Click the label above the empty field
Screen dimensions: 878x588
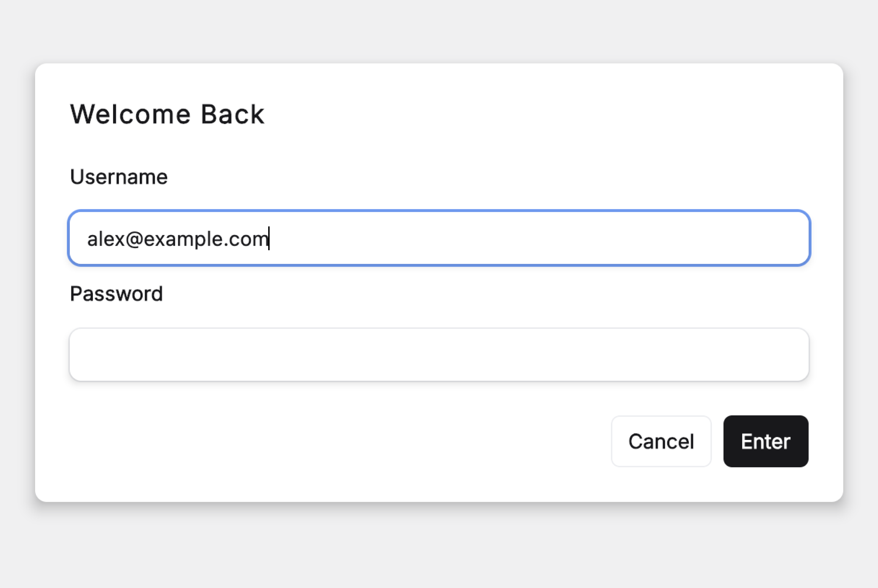pos(116,294)
